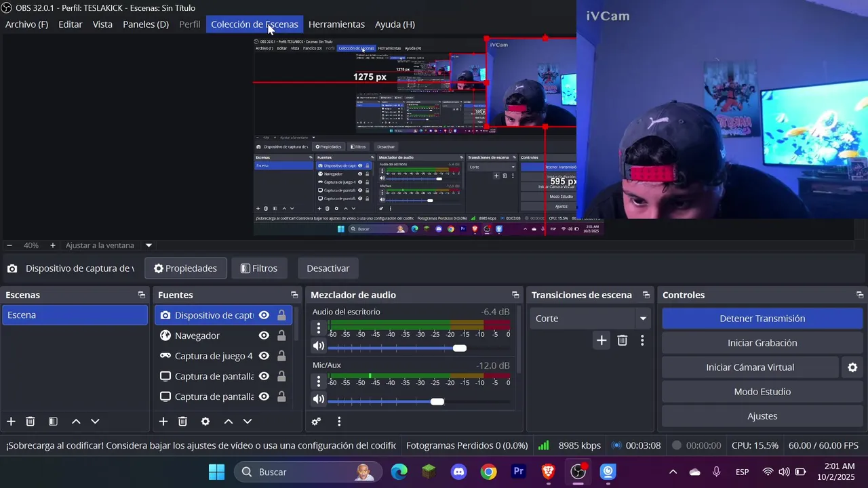Viewport: 868px width, 488px height.
Task: Toggle visibility of first Captura de pantalla
Action: coord(264,376)
